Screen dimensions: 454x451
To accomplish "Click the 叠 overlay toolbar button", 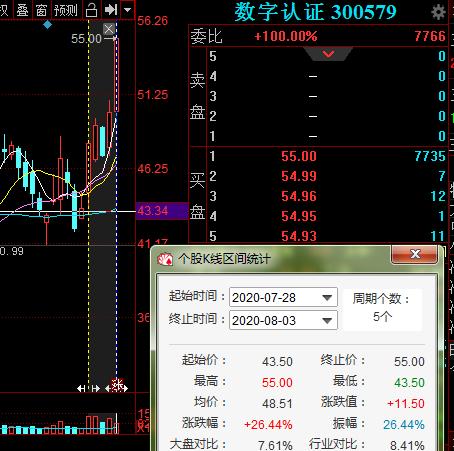I will coord(23,10).
